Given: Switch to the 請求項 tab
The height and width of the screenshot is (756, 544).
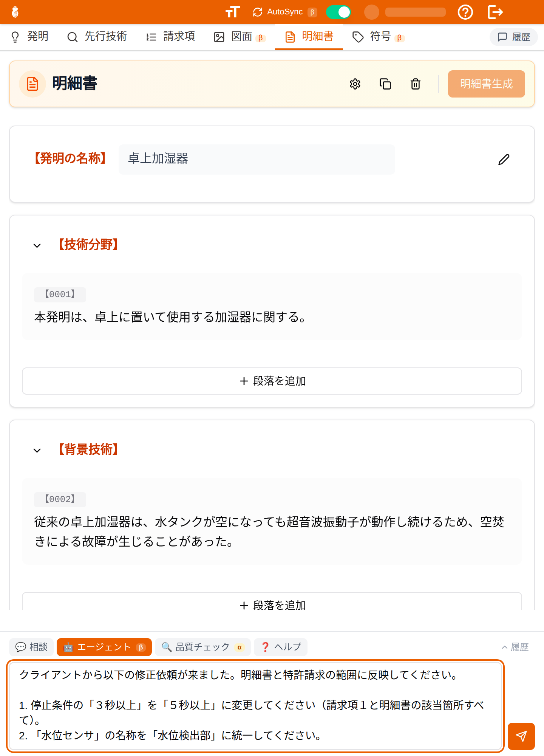Looking at the screenshot, I should coord(171,37).
